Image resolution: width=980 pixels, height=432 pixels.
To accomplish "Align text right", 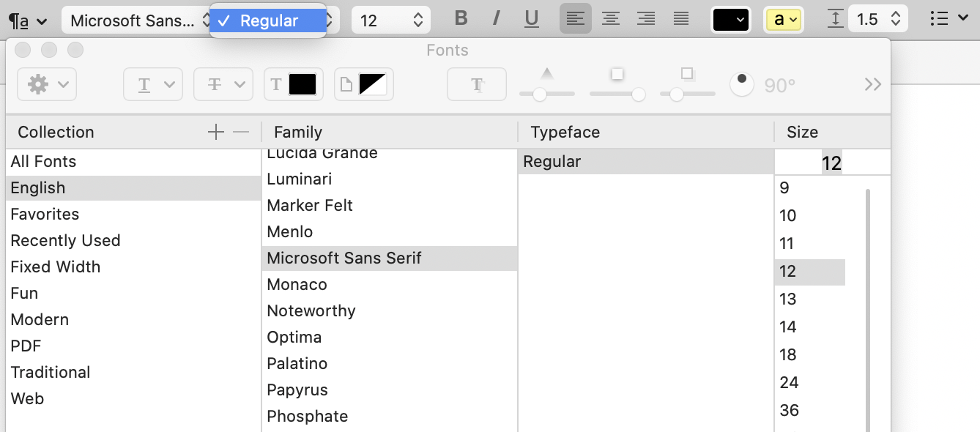I will [645, 19].
